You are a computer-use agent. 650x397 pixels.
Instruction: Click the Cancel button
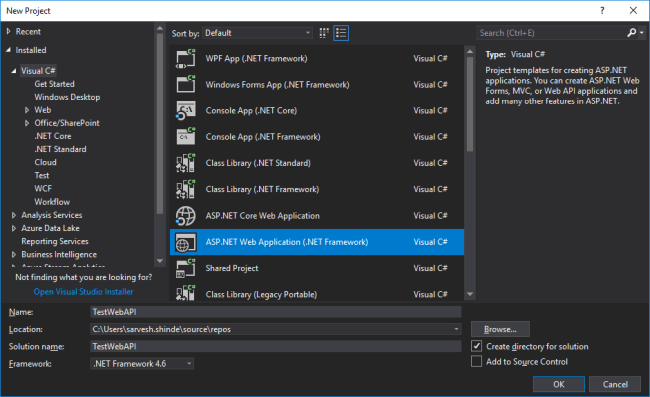pos(615,384)
